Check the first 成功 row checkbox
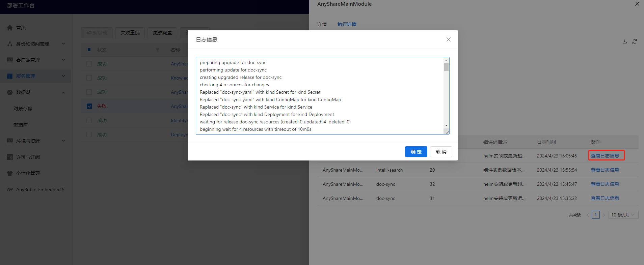 pos(89,64)
